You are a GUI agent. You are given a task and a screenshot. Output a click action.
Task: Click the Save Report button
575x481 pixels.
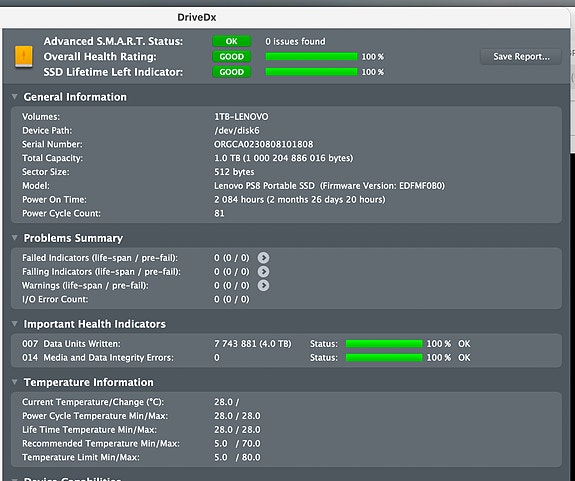(521, 57)
